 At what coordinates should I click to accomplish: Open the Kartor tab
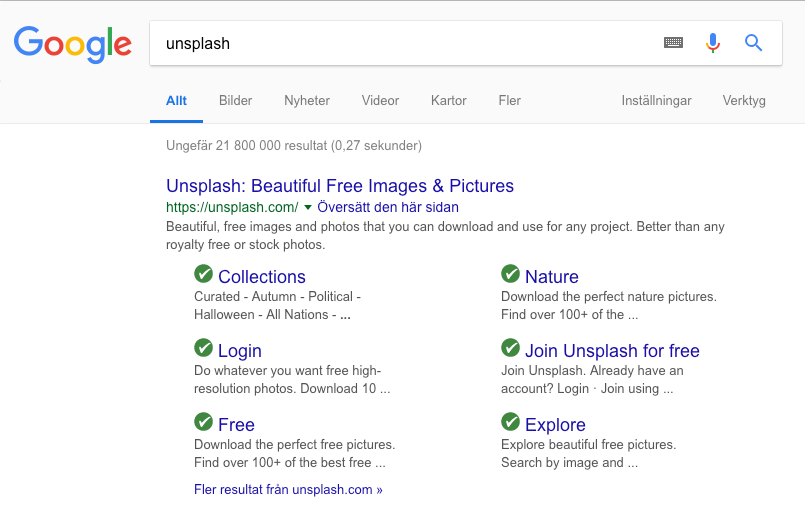pyautogui.click(x=449, y=101)
